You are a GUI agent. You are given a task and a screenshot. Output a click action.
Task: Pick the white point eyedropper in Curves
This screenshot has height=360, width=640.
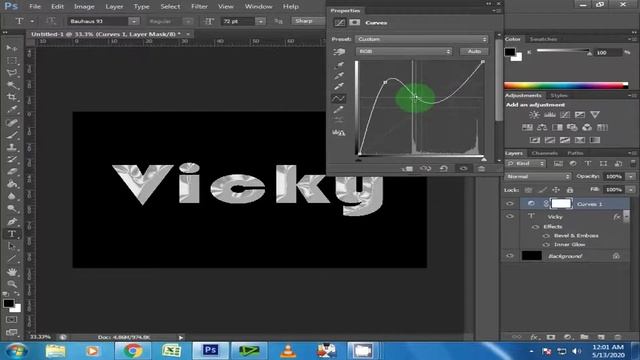click(339, 87)
